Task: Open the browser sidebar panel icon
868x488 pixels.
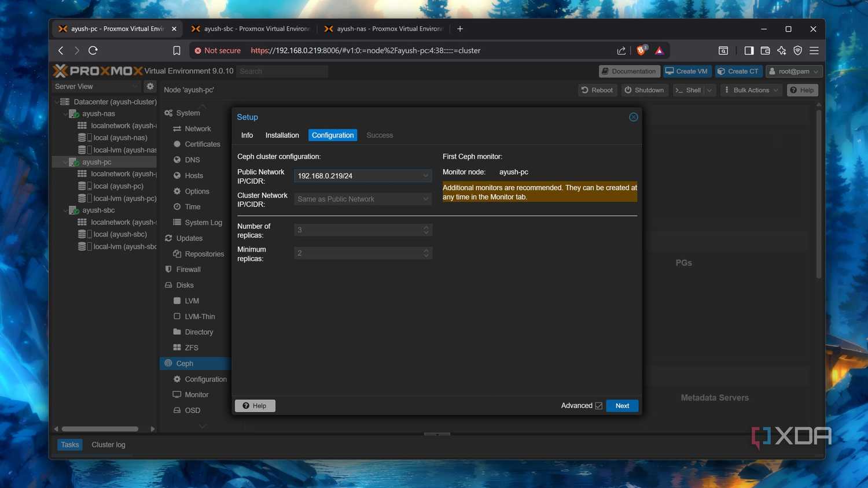Action: [x=749, y=50]
